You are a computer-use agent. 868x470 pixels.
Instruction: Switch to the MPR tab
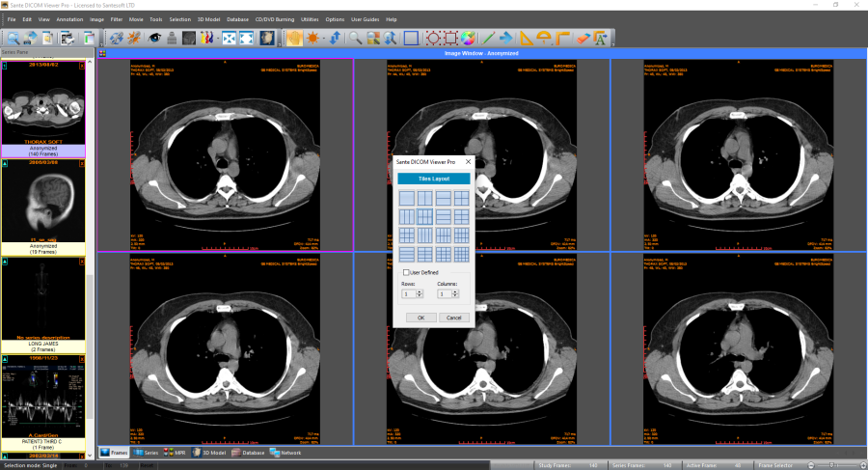coord(177,452)
